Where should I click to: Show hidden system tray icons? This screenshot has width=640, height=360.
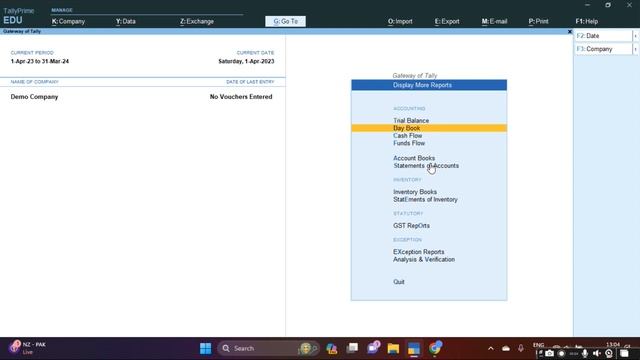click(491, 348)
